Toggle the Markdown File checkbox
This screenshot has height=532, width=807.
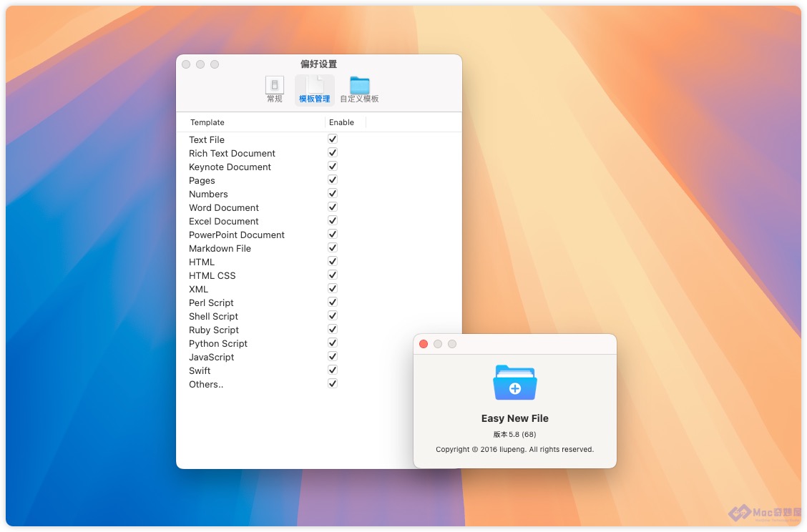tap(333, 247)
